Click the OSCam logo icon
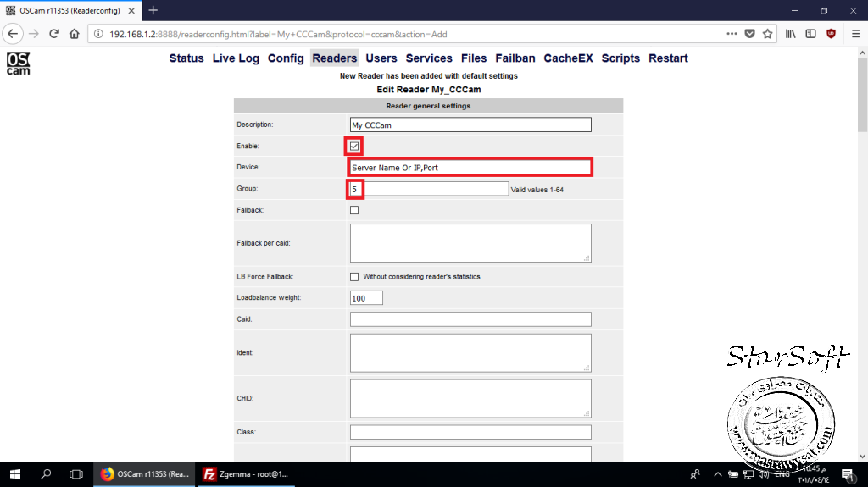Image resolution: width=868 pixels, height=487 pixels. [19, 63]
